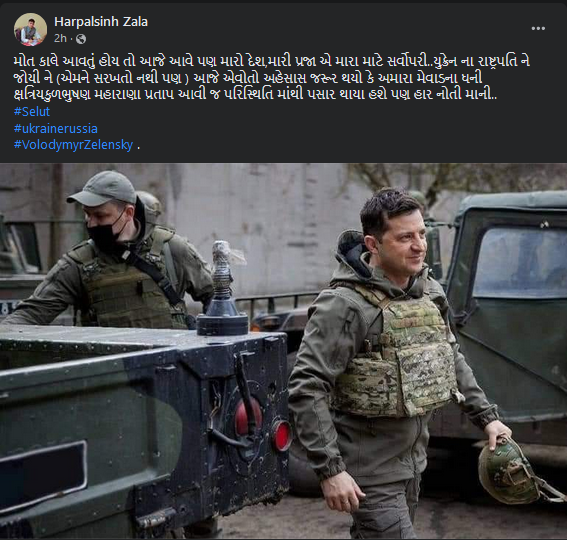Open Harpalsinh Zala's profile name link
Image resolution: width=567 pixels, height=540 pixels.
tap(101, 22)
